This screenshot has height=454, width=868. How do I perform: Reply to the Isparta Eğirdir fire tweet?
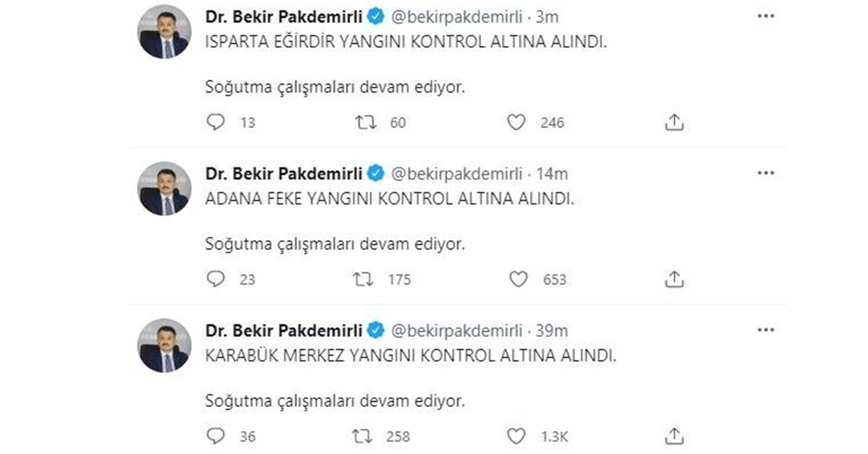[x=216, y=123]
